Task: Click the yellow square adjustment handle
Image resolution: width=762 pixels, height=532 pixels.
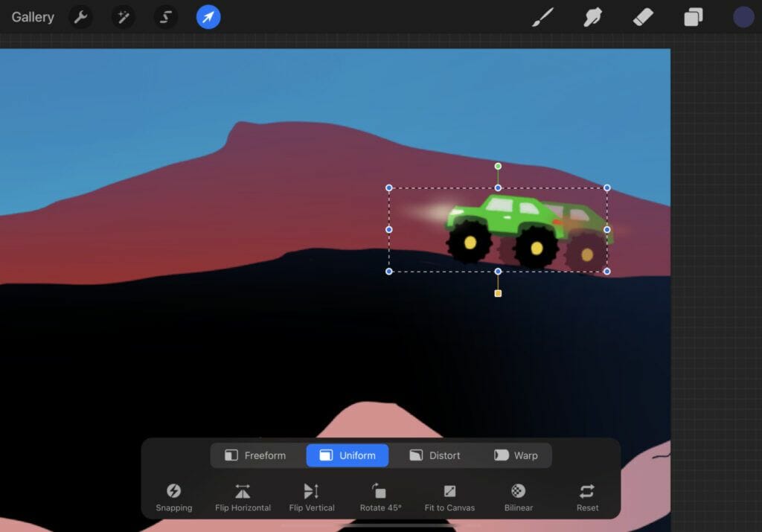Action: [x=498, y=293]
